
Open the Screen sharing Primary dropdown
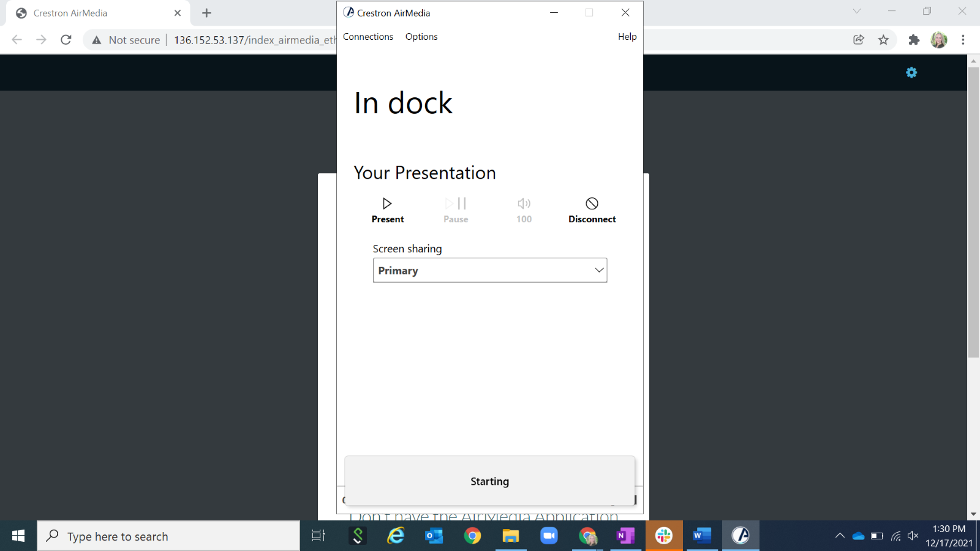coord(490,270)
